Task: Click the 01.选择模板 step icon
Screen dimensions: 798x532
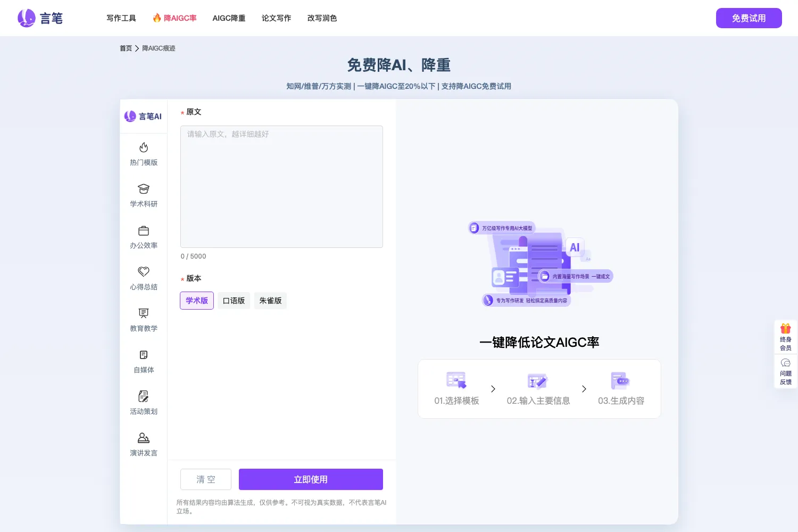Action: (x=456, y=380)
